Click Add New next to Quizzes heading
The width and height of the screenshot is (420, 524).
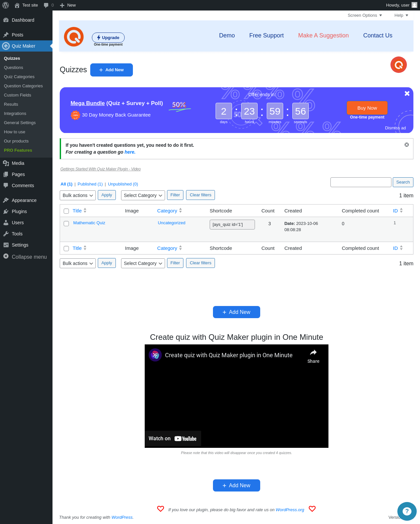(x=112, y=70)
